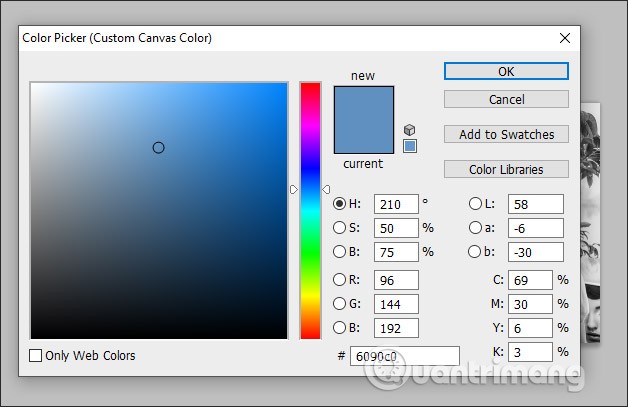Screen dimensions: 628x407
Task: Click the hex color code input field
Action: pyautogui.click(x=404, y=356)
